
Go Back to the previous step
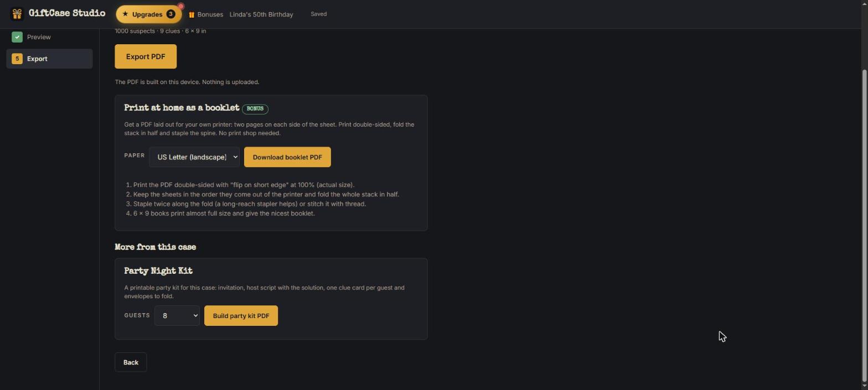[x=131, y=362]
